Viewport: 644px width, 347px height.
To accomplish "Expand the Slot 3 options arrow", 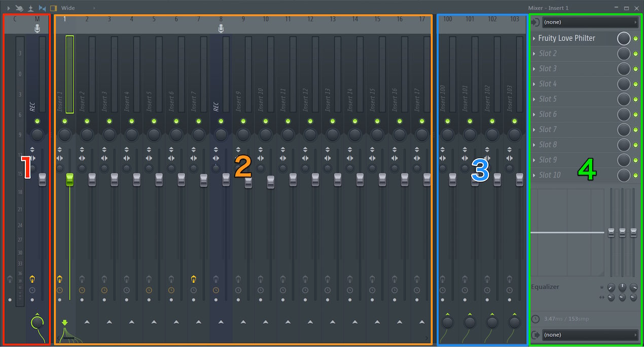I will point(534,68).
